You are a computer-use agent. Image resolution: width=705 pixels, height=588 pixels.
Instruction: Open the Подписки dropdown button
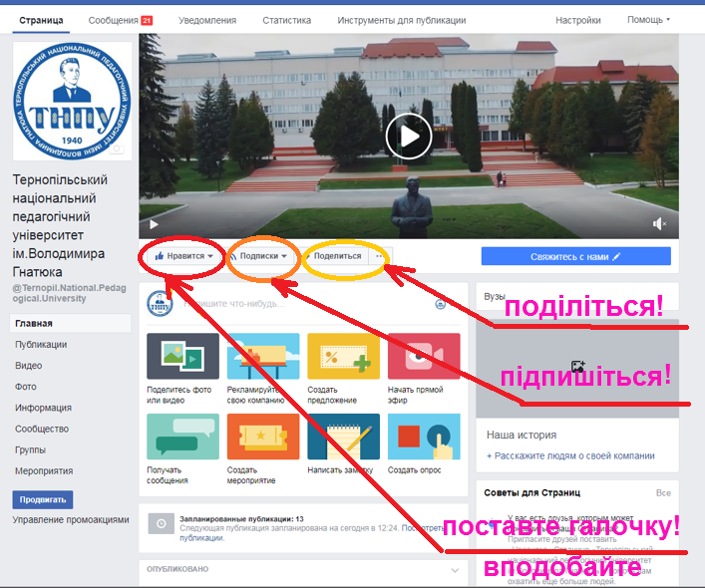tap(263, 256)
